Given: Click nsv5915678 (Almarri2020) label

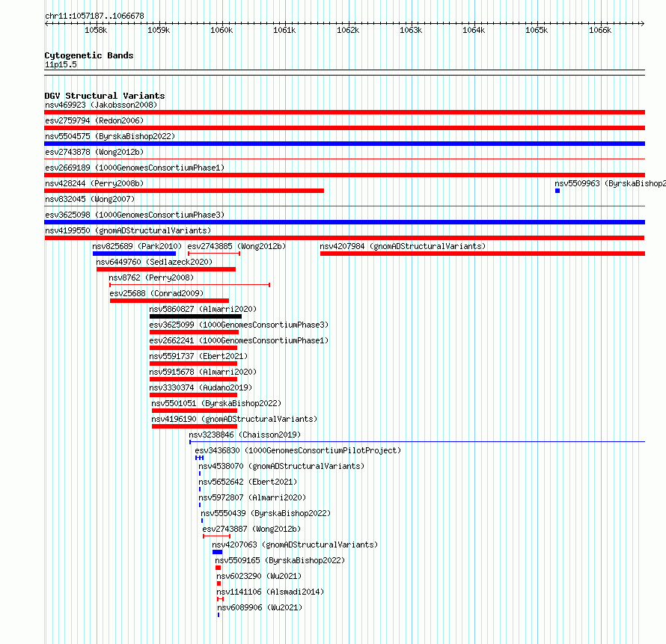Looking at the screenshot, I should click(x=203, y=372).
